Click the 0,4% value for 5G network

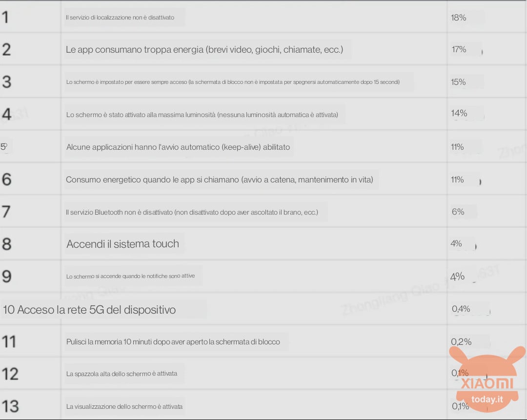pyautogui.click(x=461, y=309)
